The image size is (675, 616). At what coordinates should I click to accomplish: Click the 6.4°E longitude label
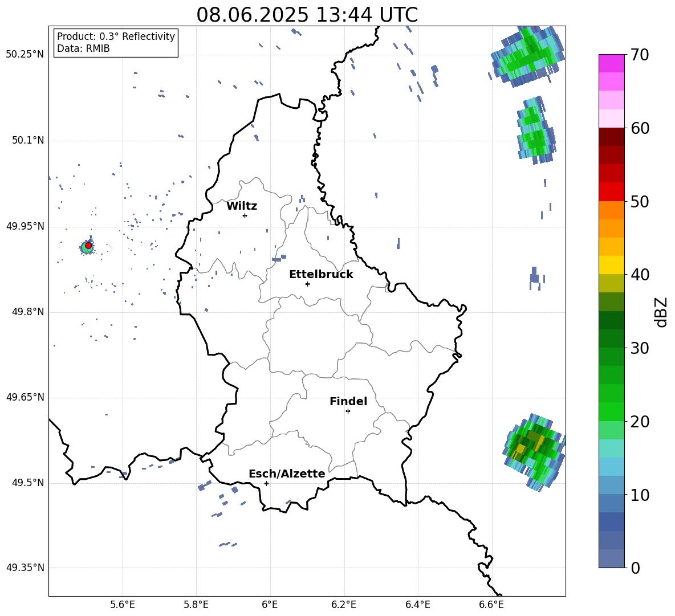point(417,605)
